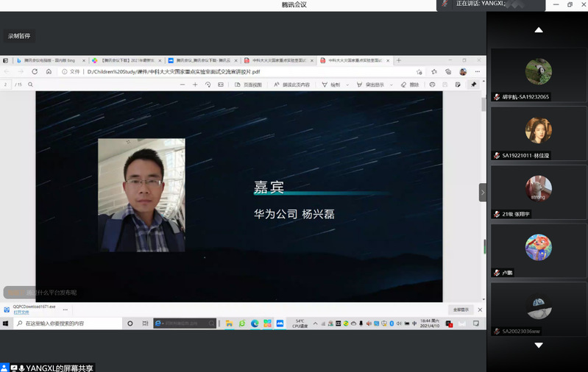
Task: Fit the PDF page to width
Action: (221, 85)
